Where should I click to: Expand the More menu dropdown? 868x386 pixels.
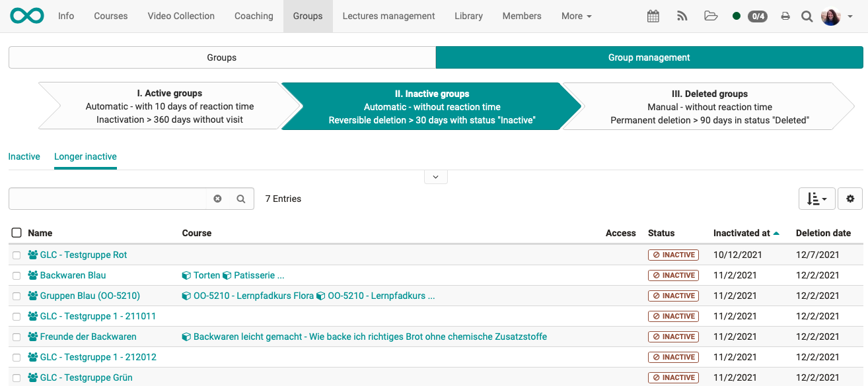[576, 16]
